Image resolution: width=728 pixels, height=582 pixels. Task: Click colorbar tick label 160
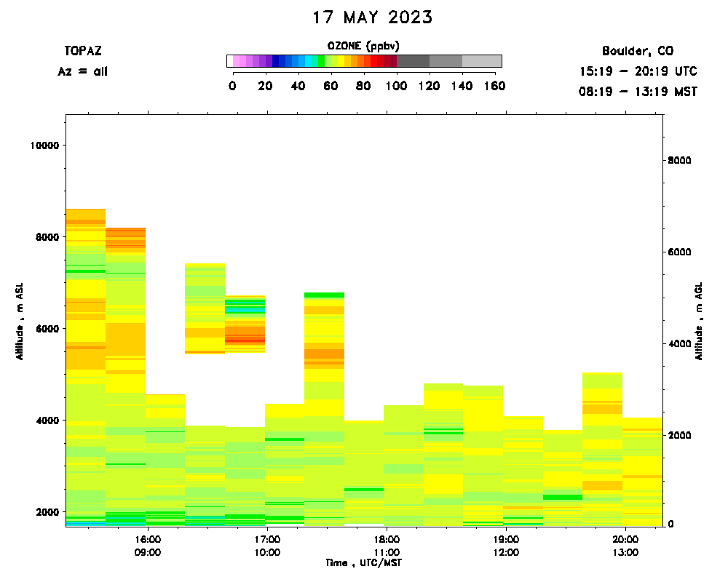(495, 86)
